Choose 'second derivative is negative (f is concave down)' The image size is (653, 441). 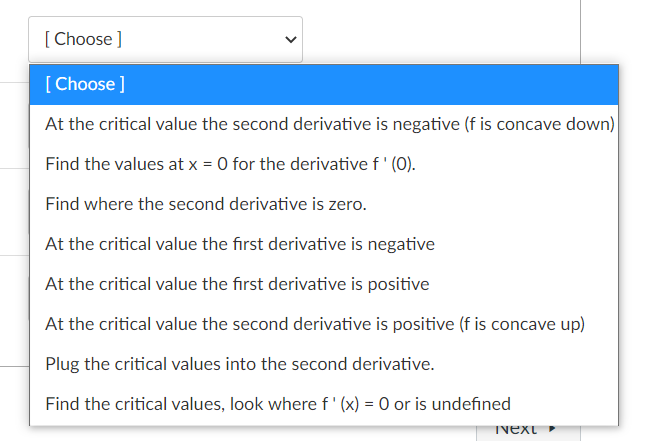(x=324, y=124)
